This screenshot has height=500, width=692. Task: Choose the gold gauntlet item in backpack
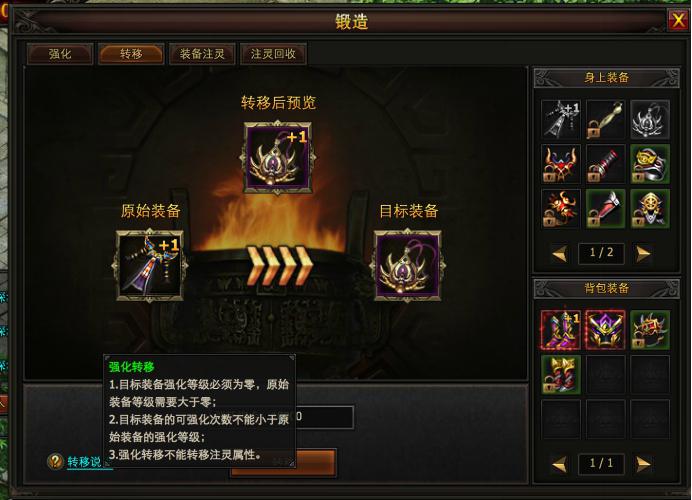tap(561, 375)
